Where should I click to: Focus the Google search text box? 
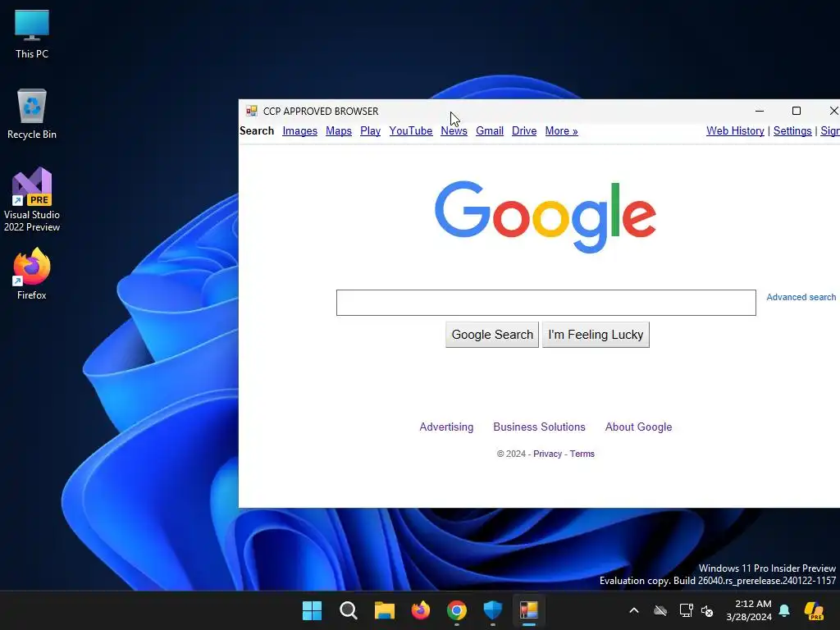(x=546, y=303)
